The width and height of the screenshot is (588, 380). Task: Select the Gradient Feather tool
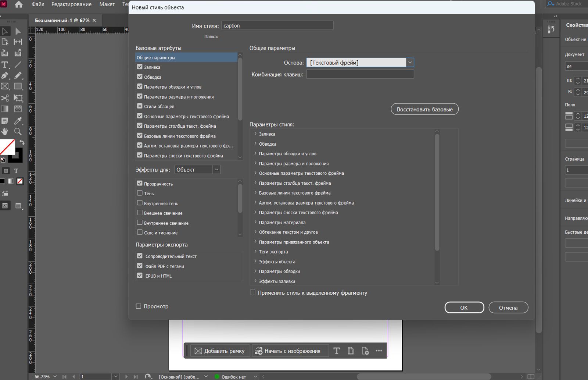point(18,109)
